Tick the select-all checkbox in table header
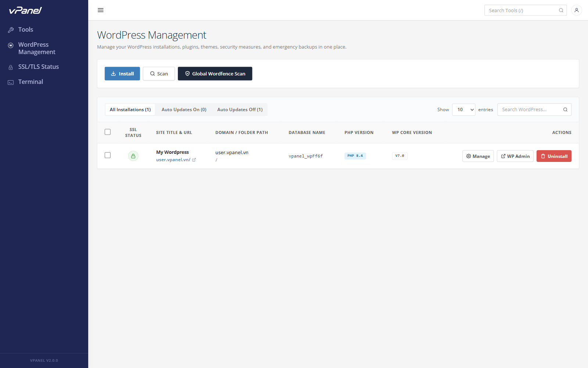The width and height of the screenshot is (588, 368). pos(108,132)
